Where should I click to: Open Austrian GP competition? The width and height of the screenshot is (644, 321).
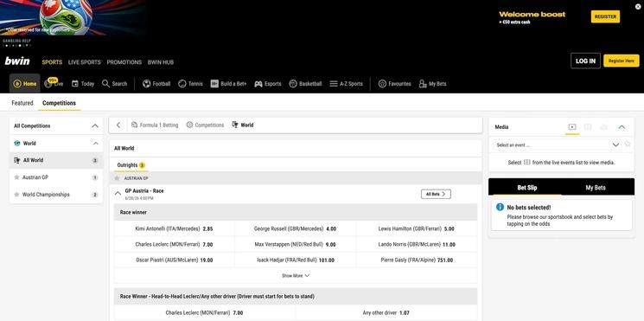coord(35,177)
